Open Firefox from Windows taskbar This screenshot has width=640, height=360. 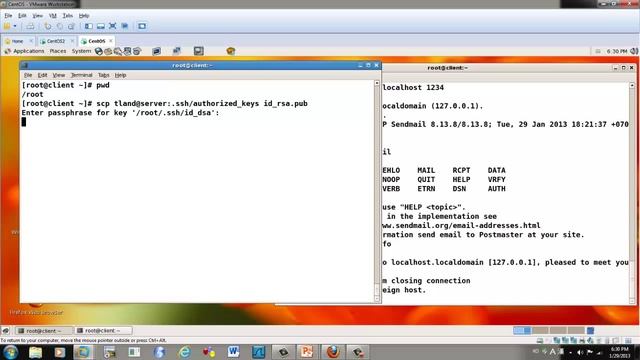(333, 352)
